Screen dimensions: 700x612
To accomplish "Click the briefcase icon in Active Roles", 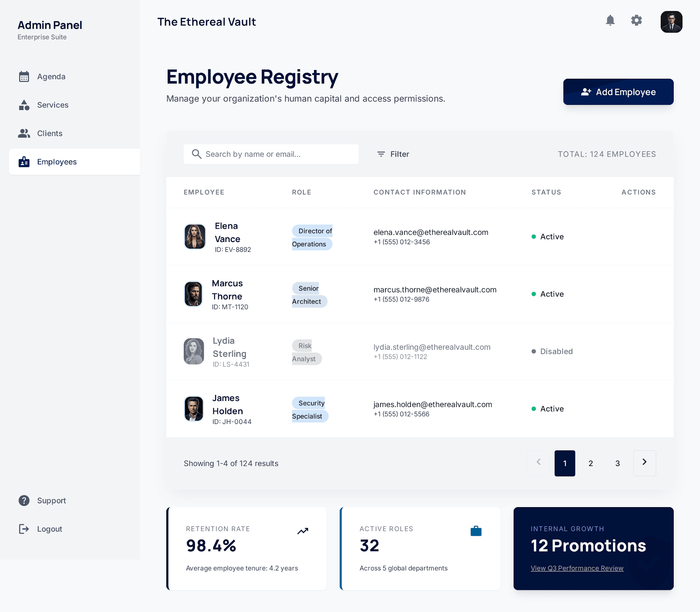I will (x=476, y=531).
